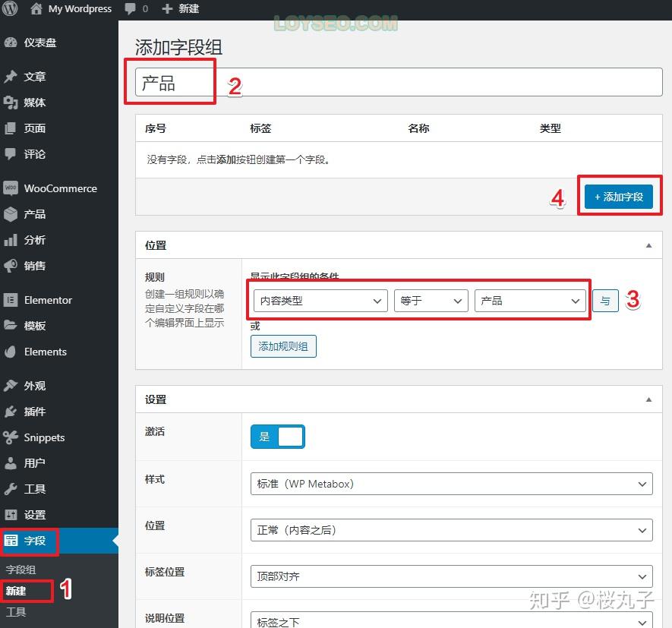Click the plus 新建 icon in admin bar

(167, 9)
